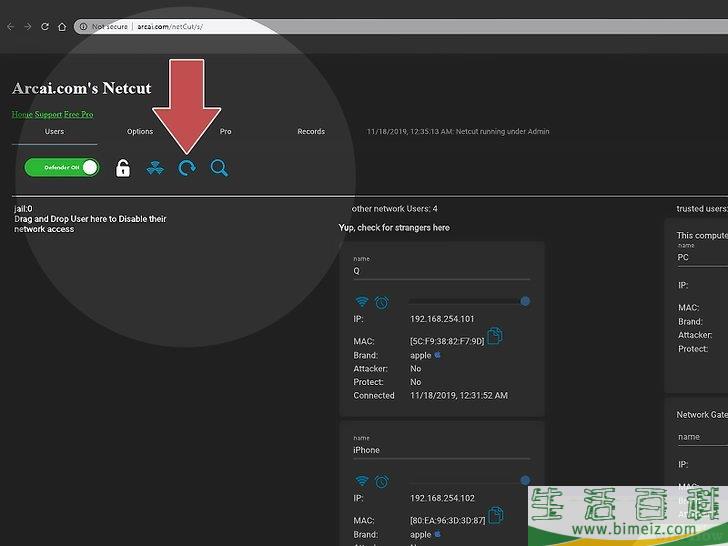Screen dimensions: 728x546
Task: Open the Pro link under the title
Action: 87,114
